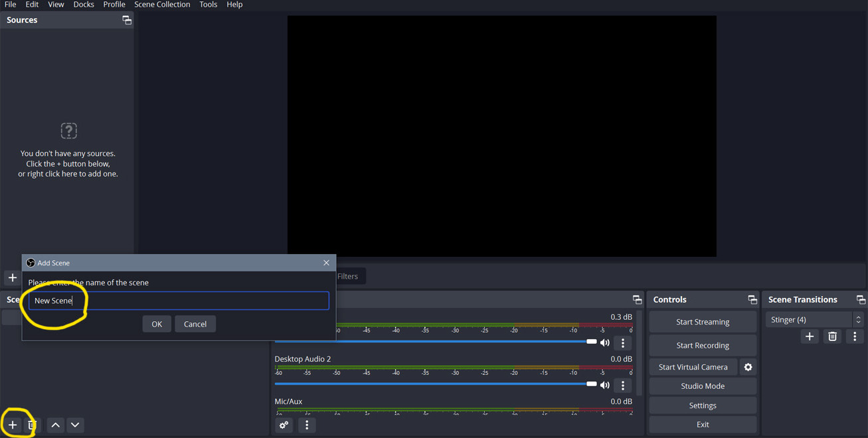Move scene down with arrow icon
This screenshot has width=868, height=438.
[x=75, y=425]
